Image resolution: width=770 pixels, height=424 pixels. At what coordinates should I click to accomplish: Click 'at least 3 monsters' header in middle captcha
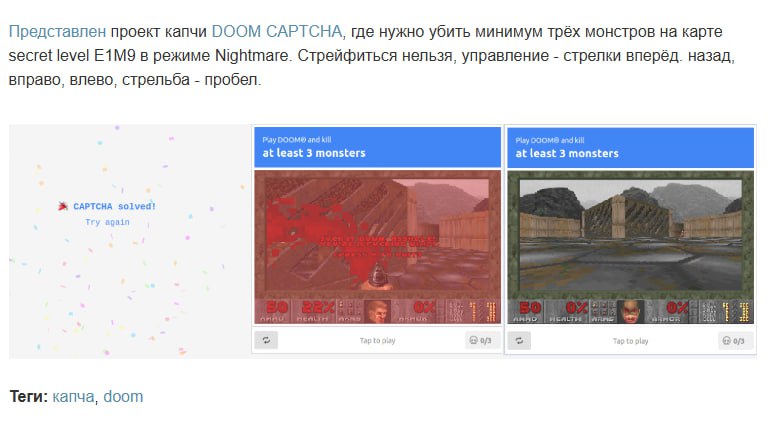314,153
